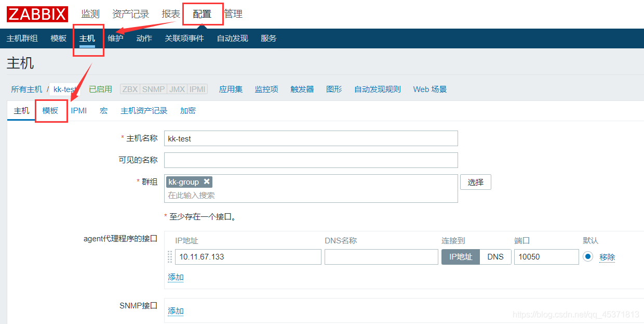This screenshot has width=644, height=324.
Task: Click the 主机名称 input field
Action: pos(311,138)
